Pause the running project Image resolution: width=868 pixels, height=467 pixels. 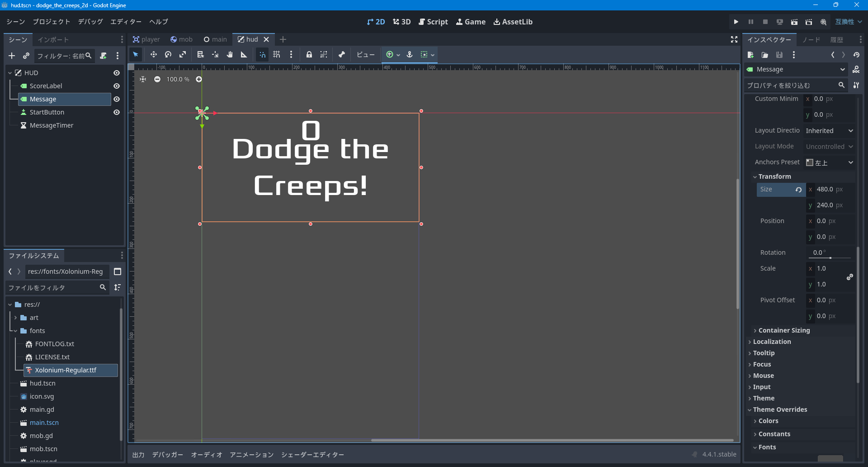[x=750, y=22]
